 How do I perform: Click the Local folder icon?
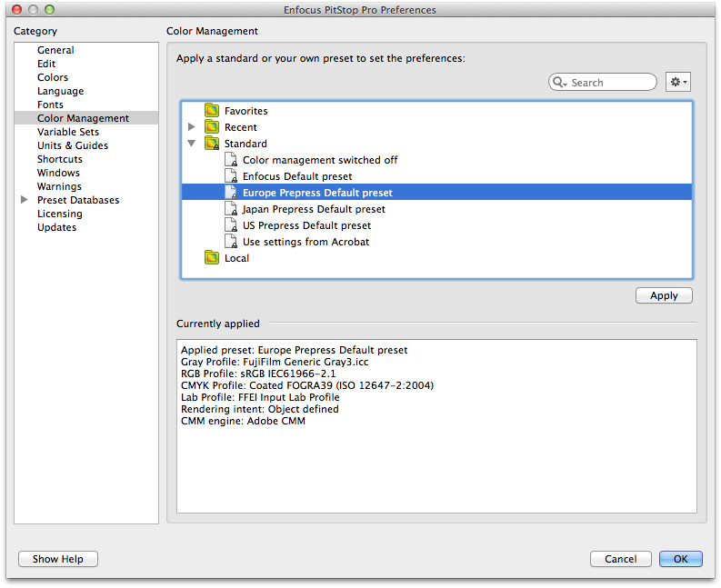tap(212, 258)
